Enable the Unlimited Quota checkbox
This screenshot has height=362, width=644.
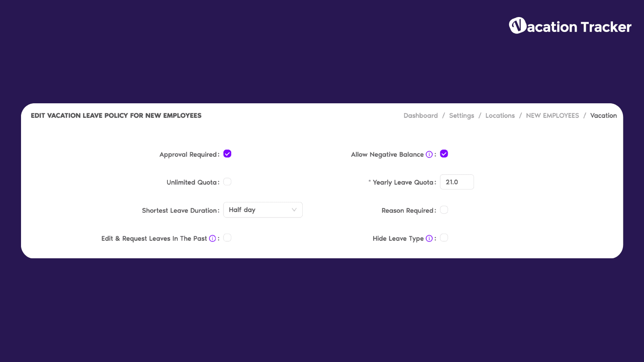point(227,182)
